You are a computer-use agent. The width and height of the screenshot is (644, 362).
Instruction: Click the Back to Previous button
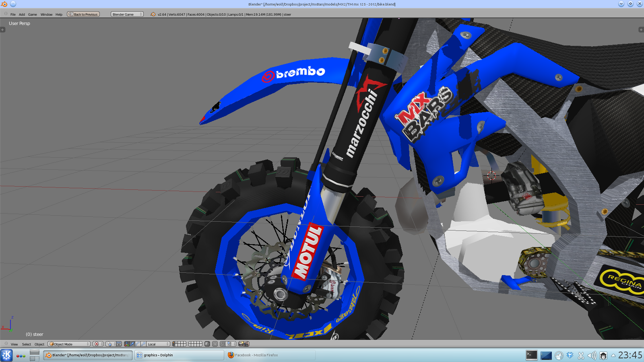pos(83,14)
